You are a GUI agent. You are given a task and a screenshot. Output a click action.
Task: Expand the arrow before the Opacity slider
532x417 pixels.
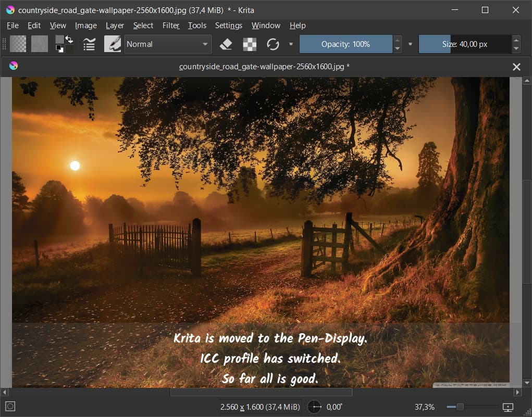(291, 44)
